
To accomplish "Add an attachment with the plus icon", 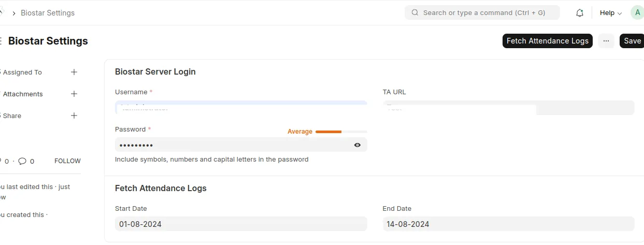I will point(74,94).
